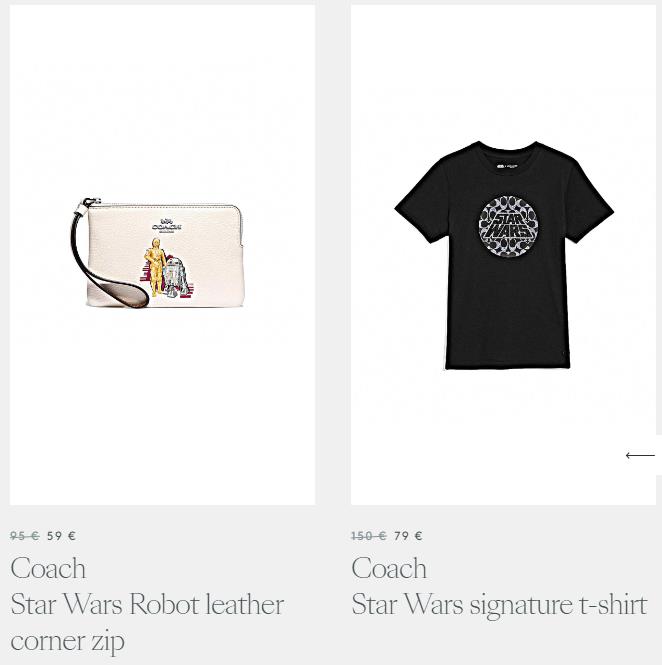Click the 79 € sale price
This screenshot has width=662, height=665.
pyautogui.click(x=408, y=536)
